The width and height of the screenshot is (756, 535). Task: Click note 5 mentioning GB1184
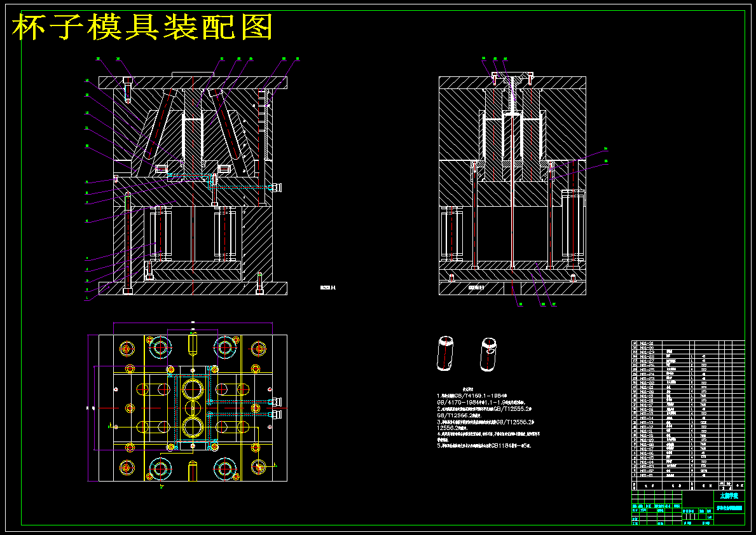pos(484,446)
